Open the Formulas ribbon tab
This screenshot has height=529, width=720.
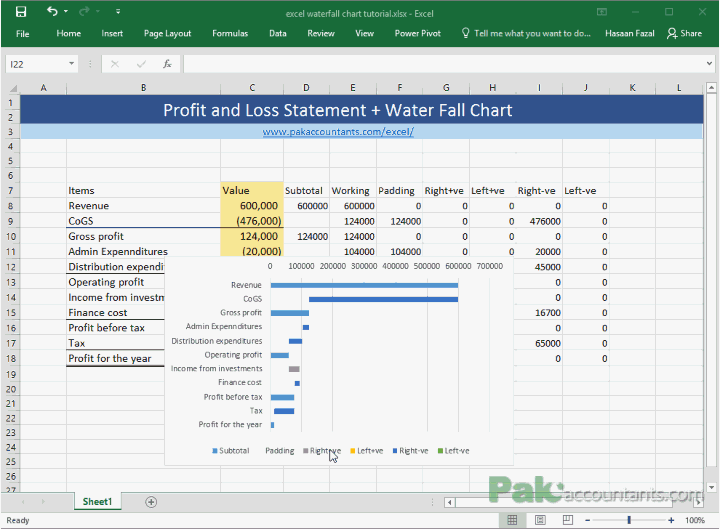pos(230,34)
